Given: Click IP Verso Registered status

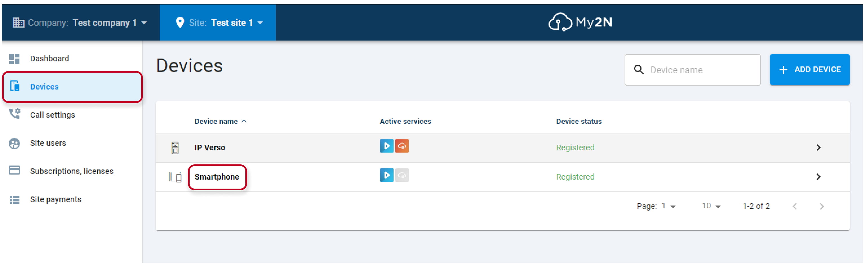Looking at the screenshot, I should pyautogui.click(x=575, y=148).
